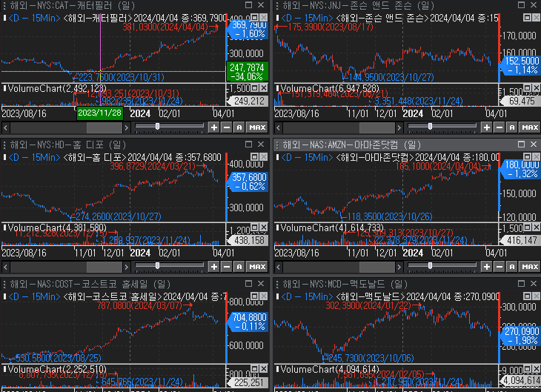Click the grip handle of NYS:MCD window

point(277,284)
